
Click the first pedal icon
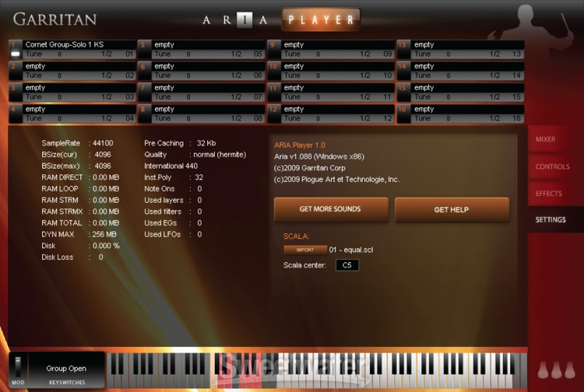tap(543, 369)
